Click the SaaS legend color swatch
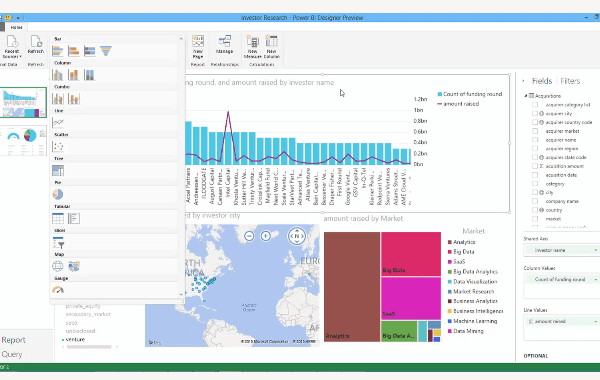 (450, 262)
